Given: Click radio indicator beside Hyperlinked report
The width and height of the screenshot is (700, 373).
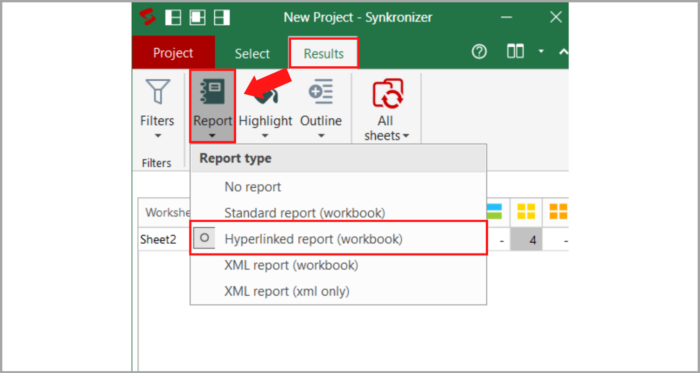Looking at the screenshot, I should [204, 238].
